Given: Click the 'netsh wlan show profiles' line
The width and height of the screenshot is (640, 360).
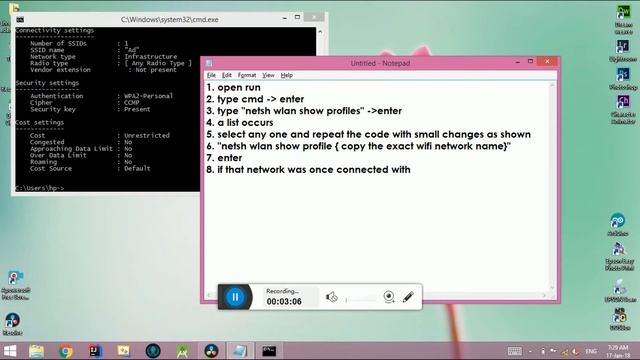Looking at the screenshot, I should [x=304, y=111].
